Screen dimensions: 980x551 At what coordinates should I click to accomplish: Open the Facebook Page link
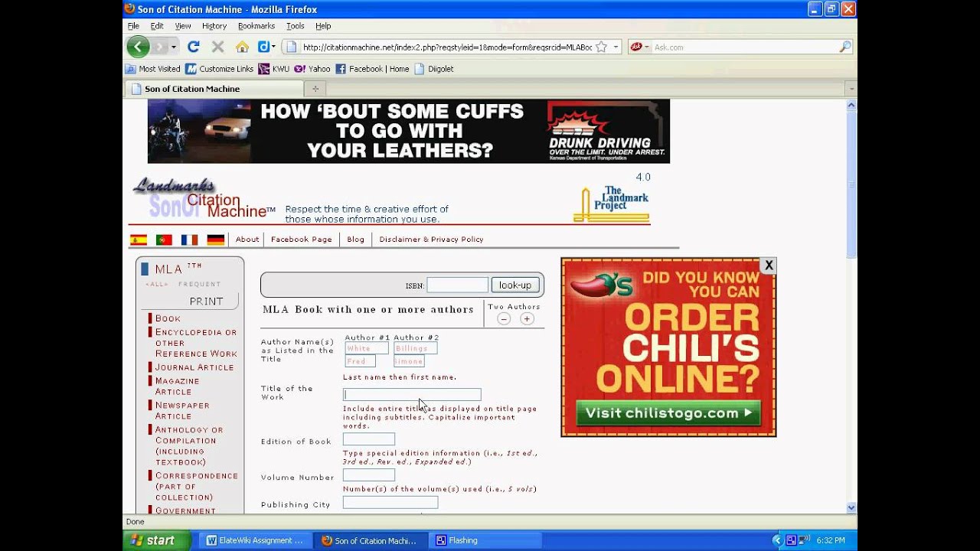302,240
